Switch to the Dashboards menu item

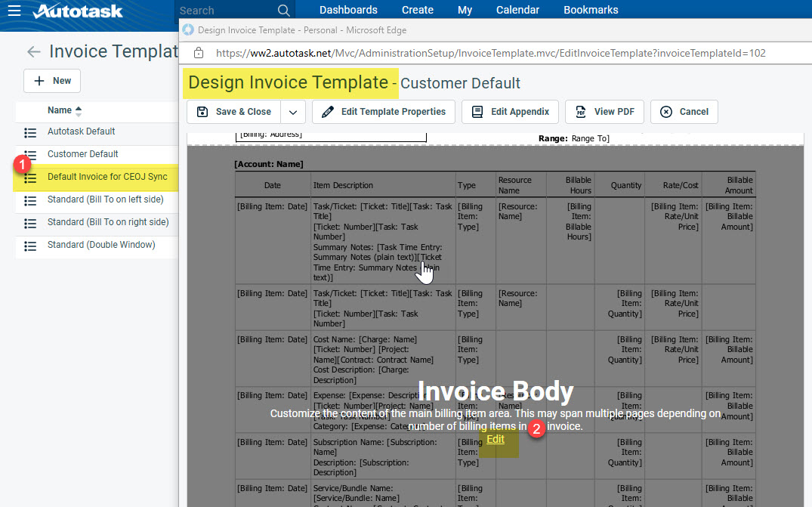point(347,10)
